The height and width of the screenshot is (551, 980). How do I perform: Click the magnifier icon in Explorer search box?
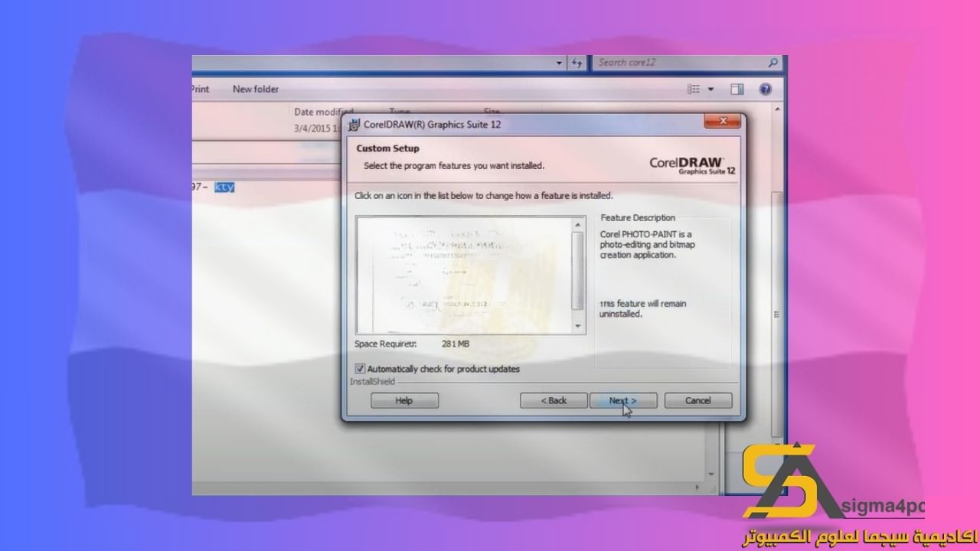pos(773,63)
